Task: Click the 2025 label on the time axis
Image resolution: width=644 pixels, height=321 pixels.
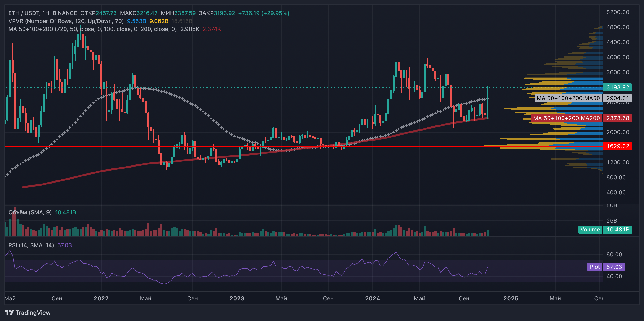Action: click(511, 298)
